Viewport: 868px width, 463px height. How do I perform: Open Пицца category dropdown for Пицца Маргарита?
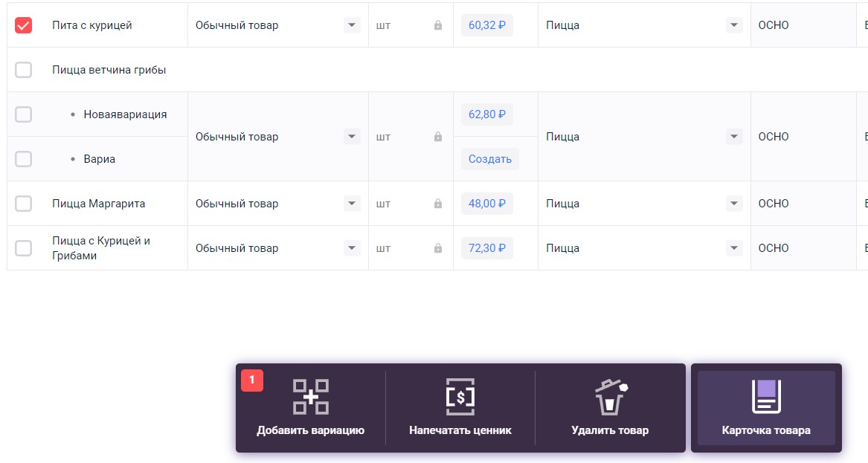[734, 204]
